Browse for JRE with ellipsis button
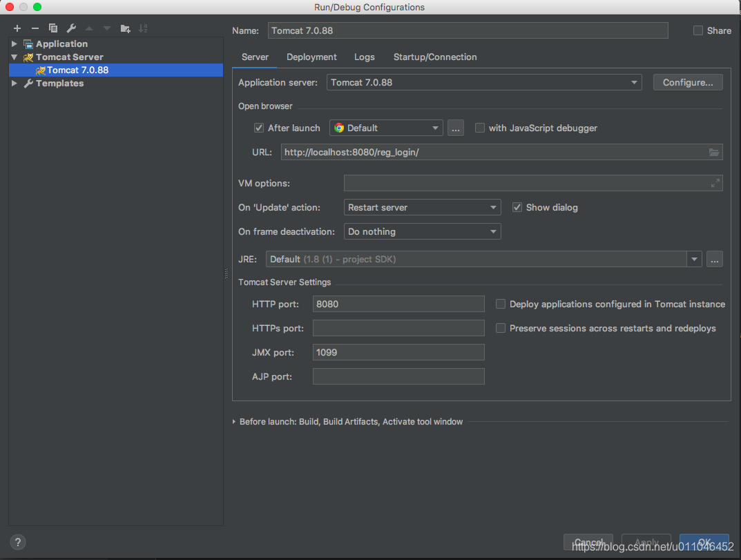The image size is (741, 560). click(715, 259)
